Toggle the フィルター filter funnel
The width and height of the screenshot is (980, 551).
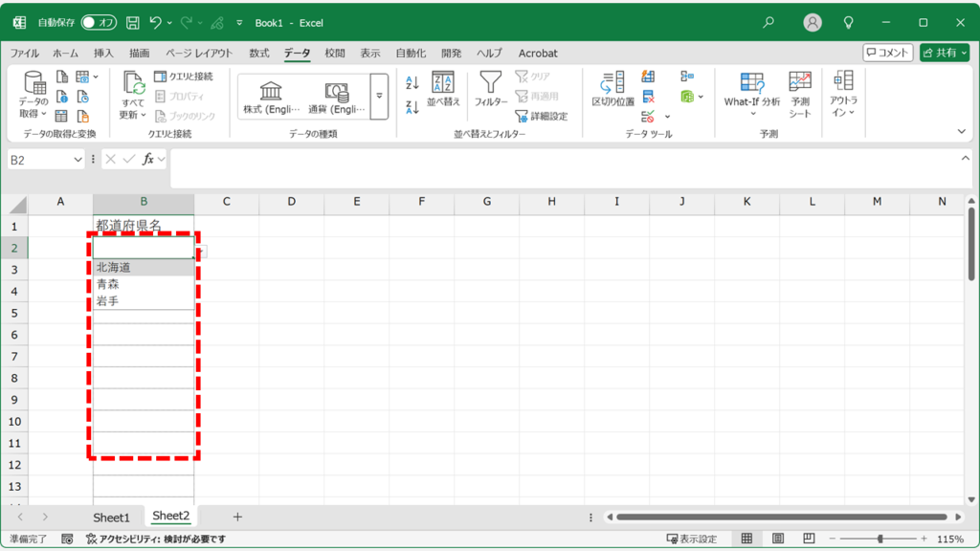click(491, 89)
